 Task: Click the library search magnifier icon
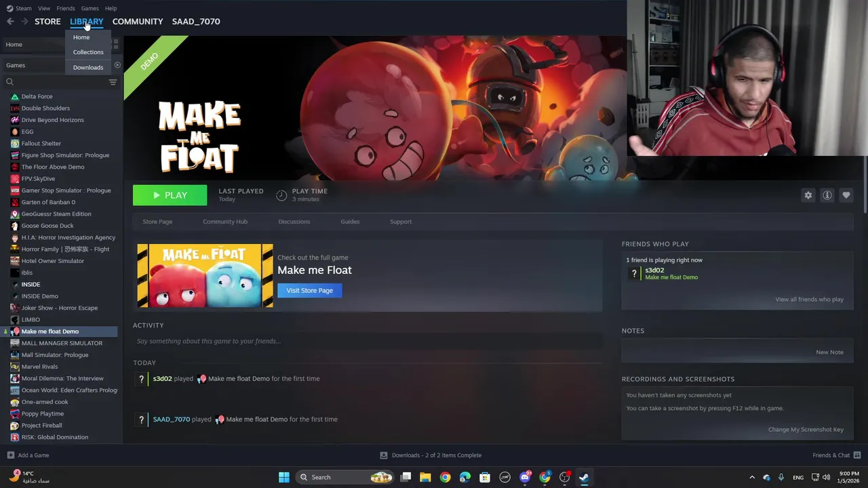point(10,82)
